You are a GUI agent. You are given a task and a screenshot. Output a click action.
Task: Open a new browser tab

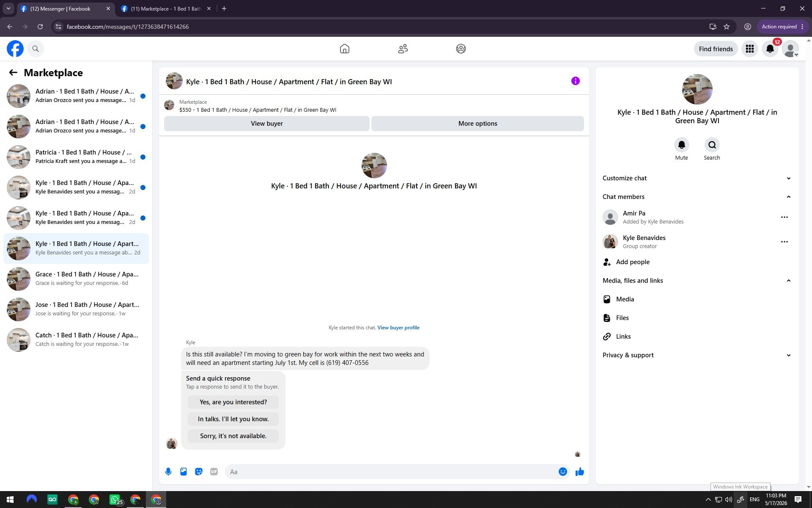224,8
